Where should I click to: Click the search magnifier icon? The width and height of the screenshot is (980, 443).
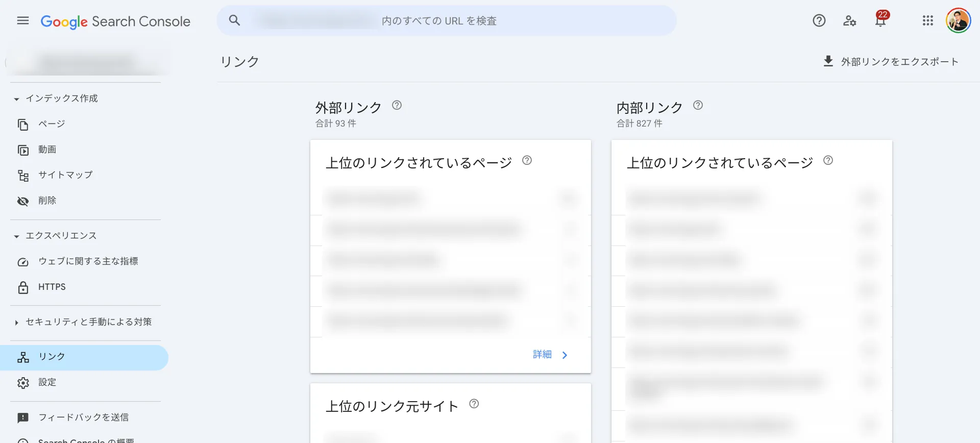[234, 20]
